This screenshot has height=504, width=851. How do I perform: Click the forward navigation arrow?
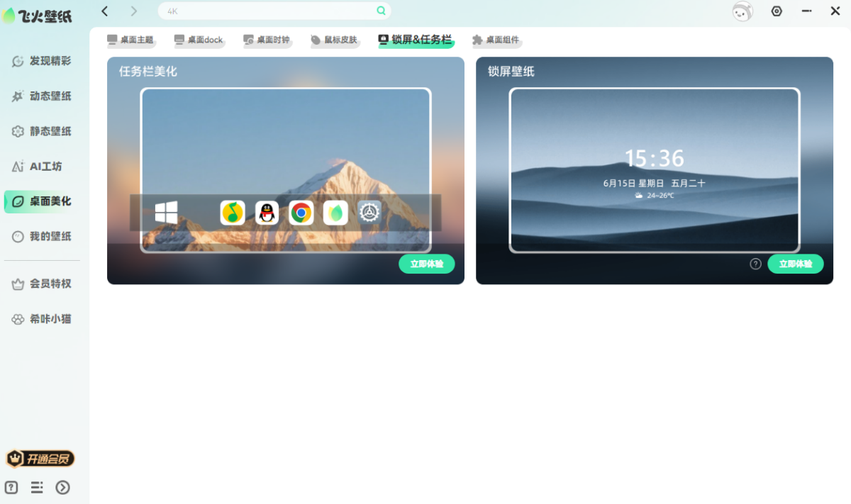[x=134, y=11]
